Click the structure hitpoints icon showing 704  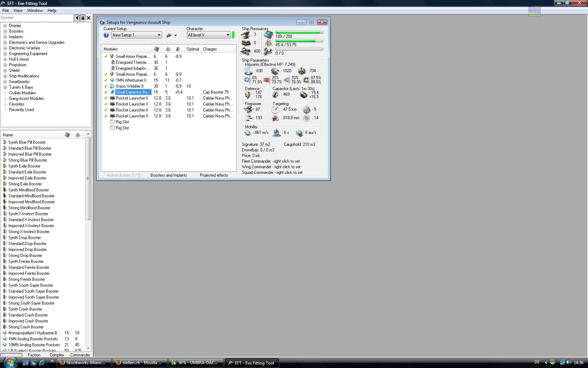(x=302, y=71)
